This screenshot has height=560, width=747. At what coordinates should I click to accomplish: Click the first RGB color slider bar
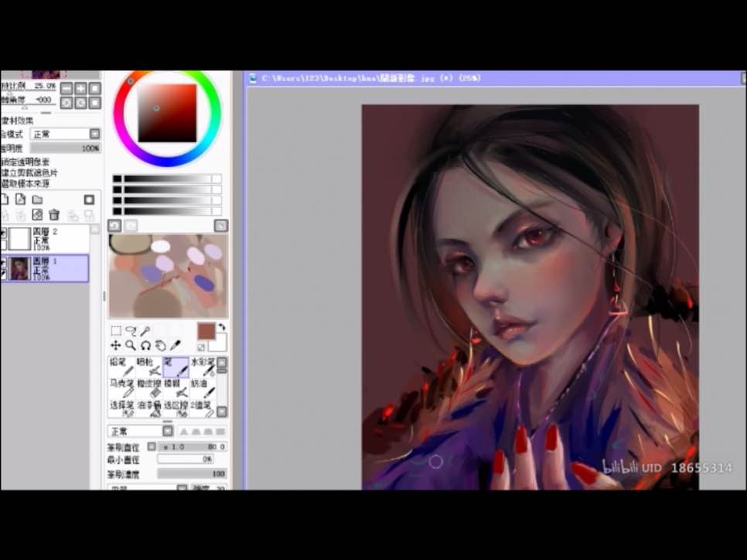(x=167, y=179)
